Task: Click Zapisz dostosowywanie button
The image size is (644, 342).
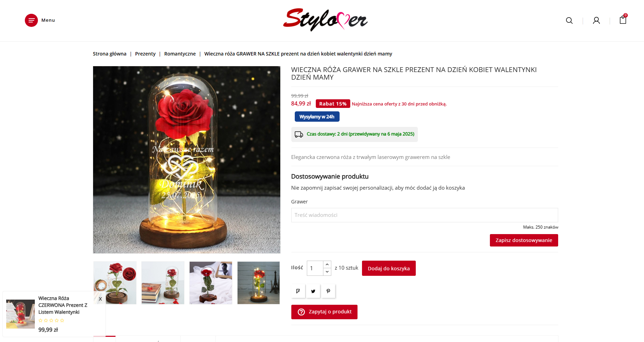Action: point(524,240)
